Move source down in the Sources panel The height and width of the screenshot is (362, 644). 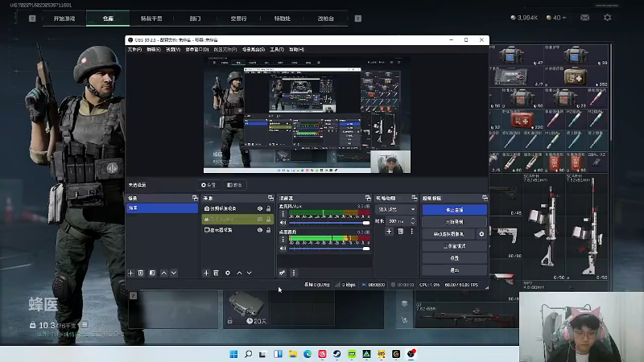tap(250, 273)
